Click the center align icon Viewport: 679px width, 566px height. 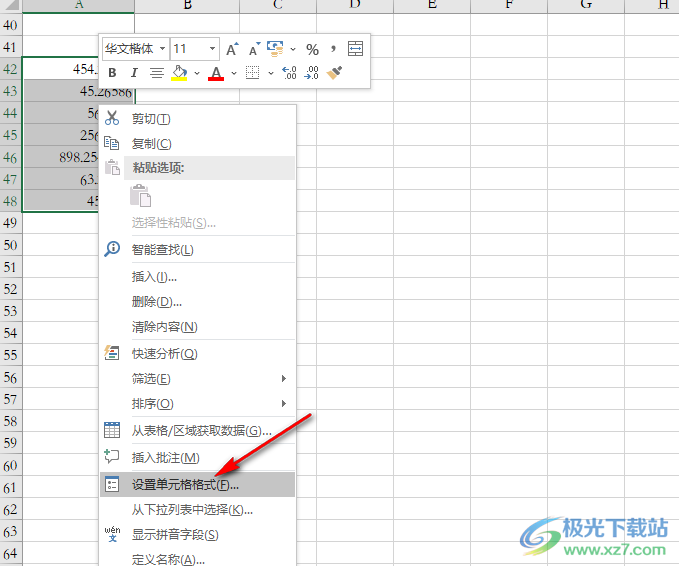point(157,73)
